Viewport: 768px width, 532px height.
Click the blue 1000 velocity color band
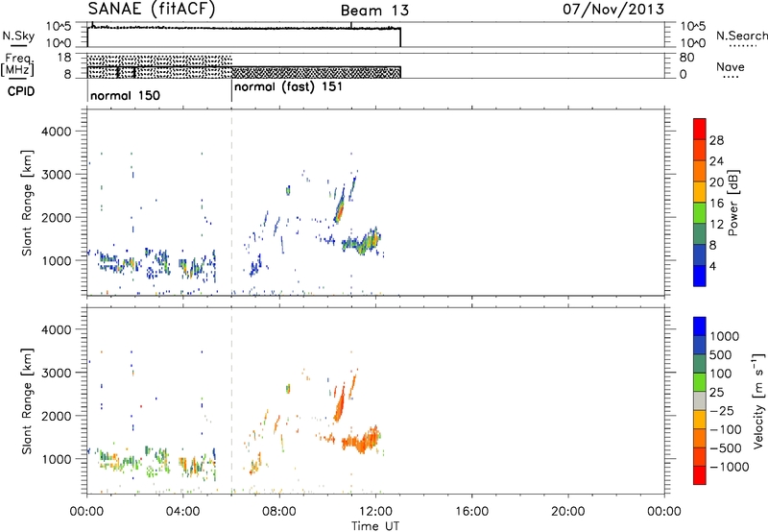click(x=700, y=326)
